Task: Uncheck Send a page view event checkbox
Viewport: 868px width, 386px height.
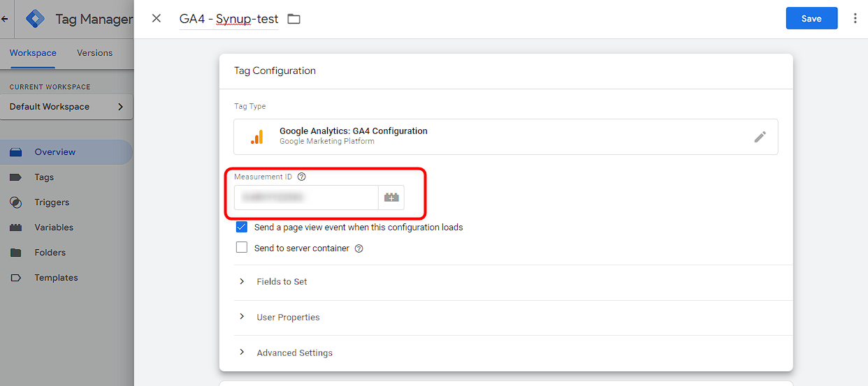Action: click(x=242, y=227)
